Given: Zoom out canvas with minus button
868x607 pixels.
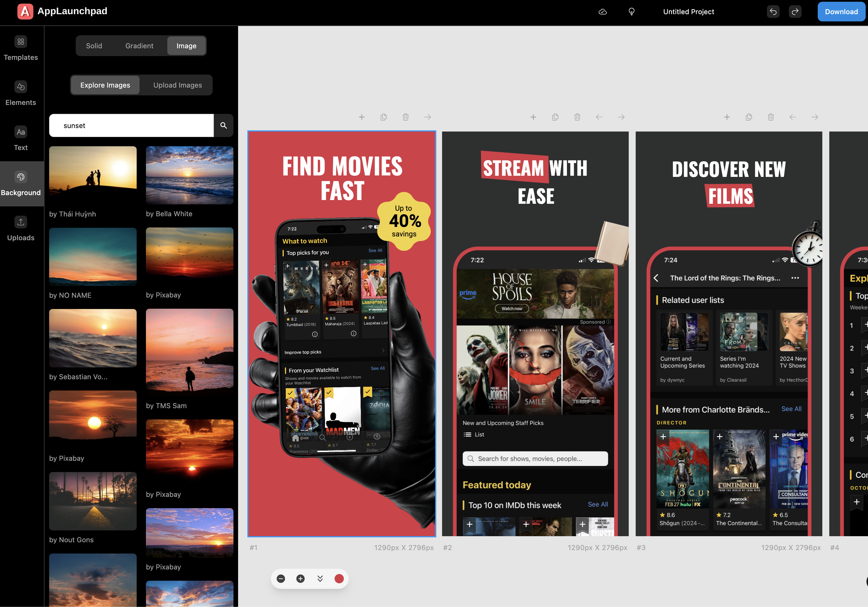Looking at the screenshot, I should click(281, 579).
